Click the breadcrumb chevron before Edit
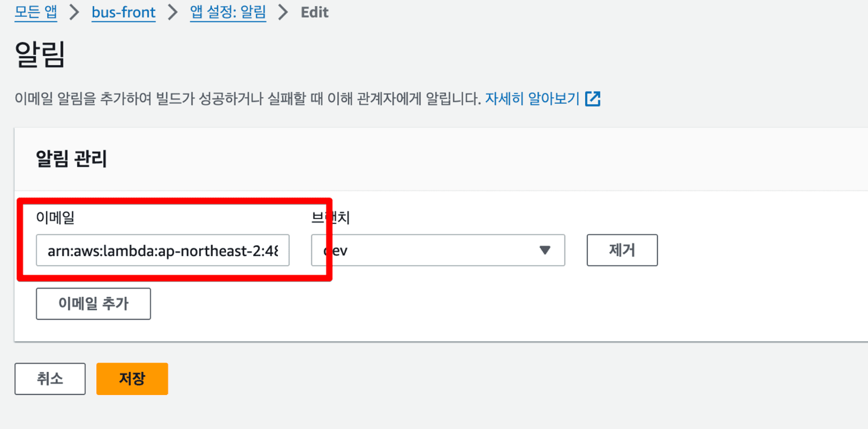The width and height of the screenshot is (868, 429). click(x=283, y=12)
